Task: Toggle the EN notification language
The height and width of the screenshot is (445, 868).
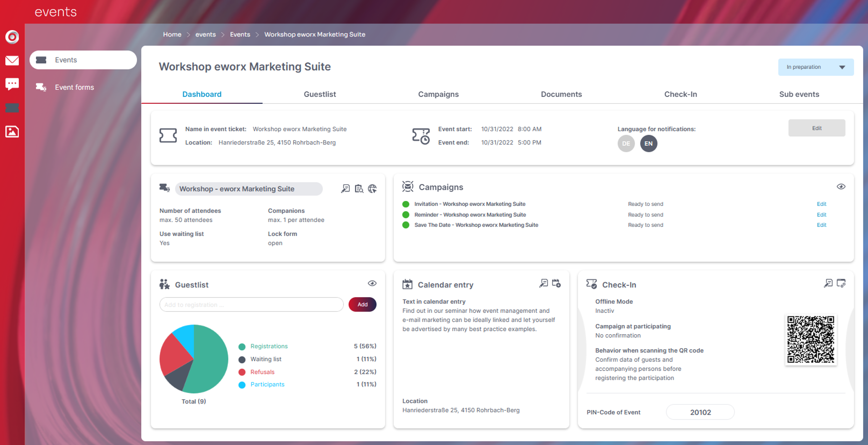Action: click(649, 144)
